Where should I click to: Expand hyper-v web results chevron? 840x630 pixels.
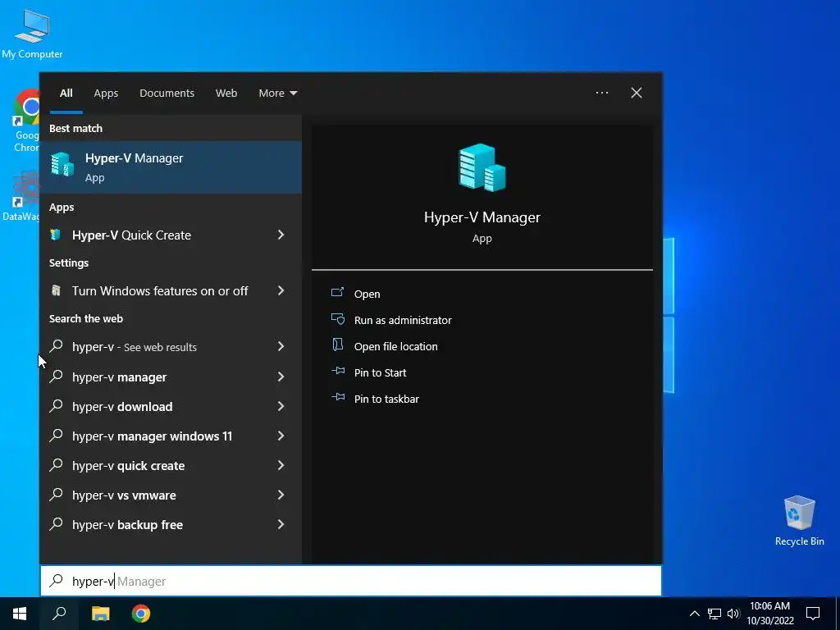[281, 347]
